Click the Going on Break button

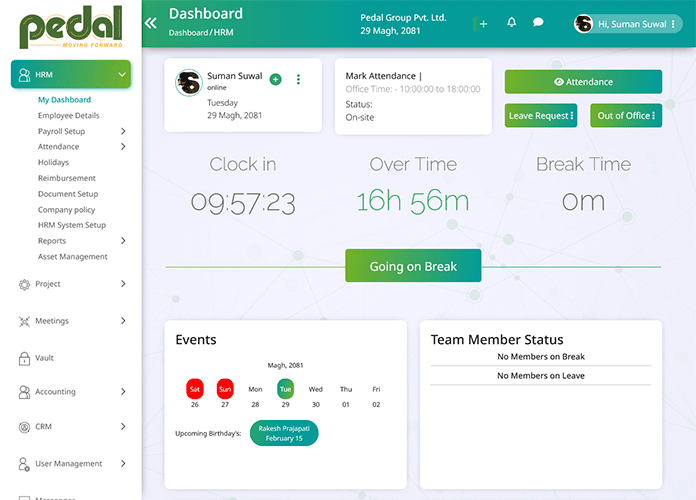tap(413, 266)
